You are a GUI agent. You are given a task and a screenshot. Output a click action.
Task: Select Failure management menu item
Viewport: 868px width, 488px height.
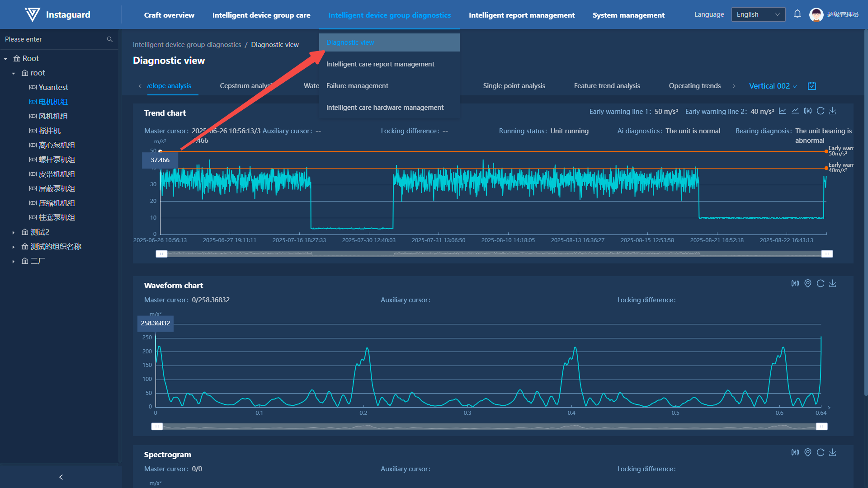pyautogui.click(x=357, y=86)
